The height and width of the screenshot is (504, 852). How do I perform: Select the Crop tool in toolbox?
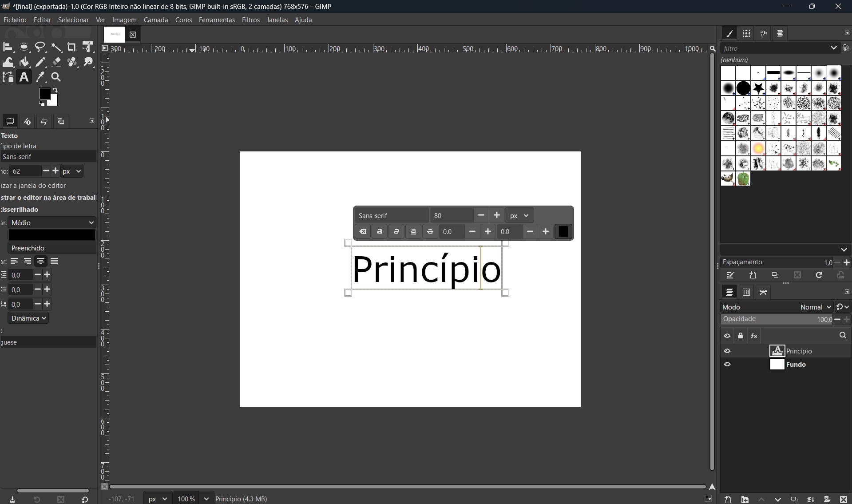(71, 47)
